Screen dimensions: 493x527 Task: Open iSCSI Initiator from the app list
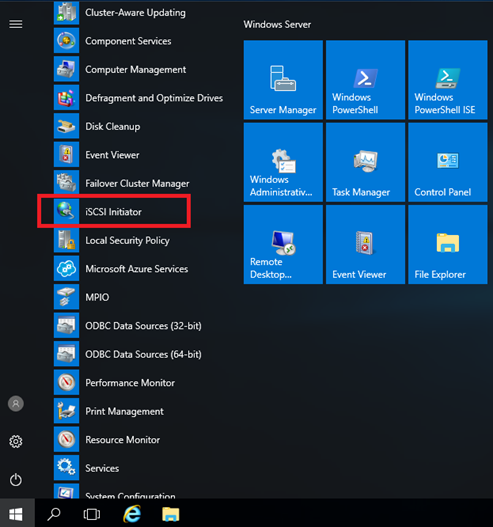coord(114,211)
